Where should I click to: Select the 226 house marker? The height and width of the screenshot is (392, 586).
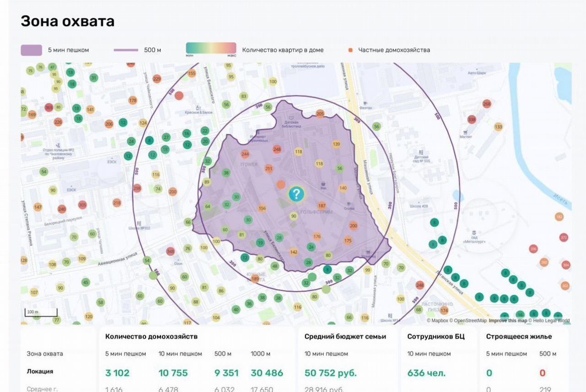pos(58,122)
